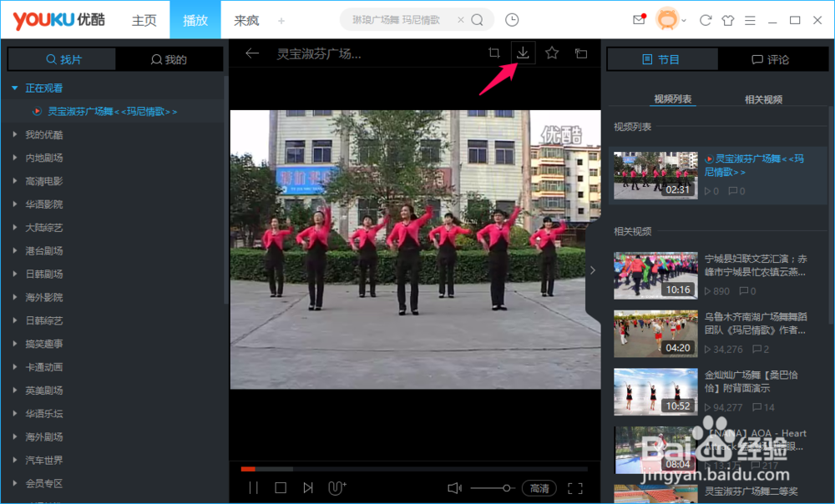Switch to 播放 tab
This screenshot has width=835, height=504.
(x=195, y=20)
